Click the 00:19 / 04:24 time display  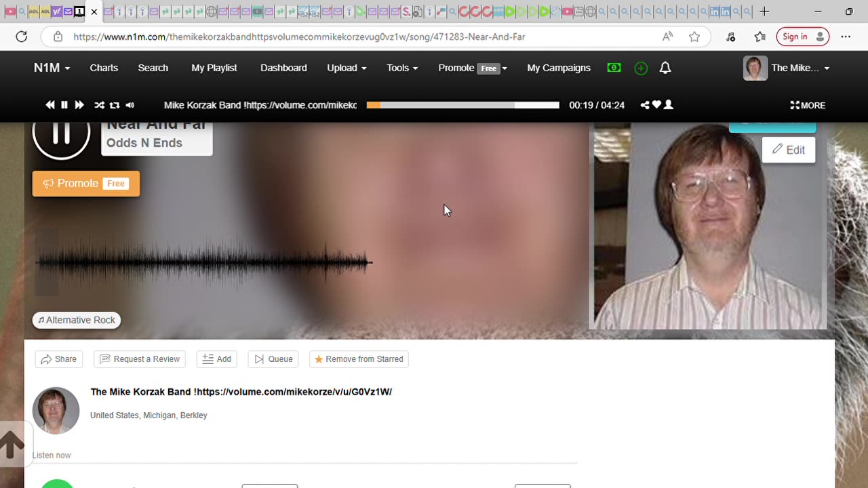[597, 105]
